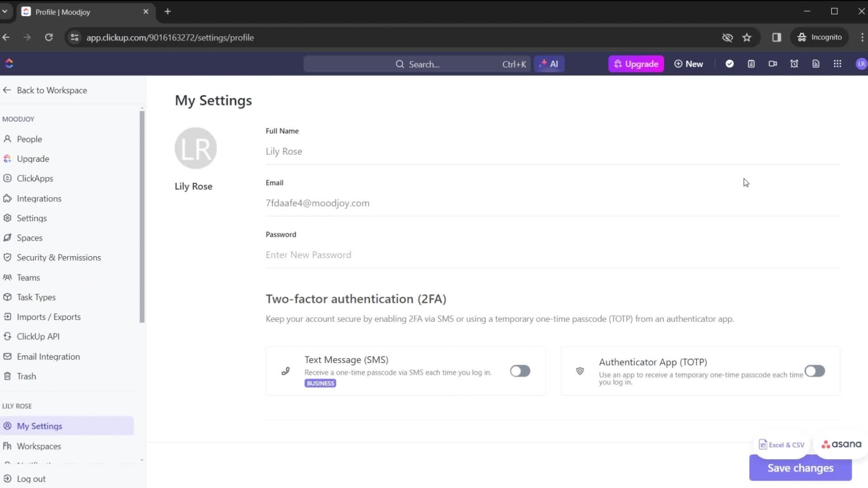Click Back to Workspace link
The image size is (868, 488).
click(45, 90)
